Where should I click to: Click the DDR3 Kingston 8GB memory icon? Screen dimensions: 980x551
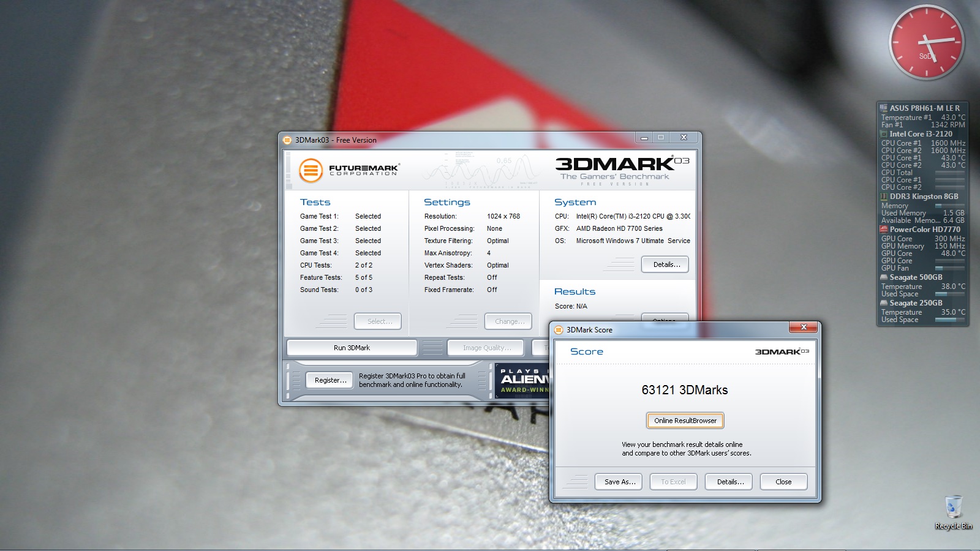tap(884, 197)
